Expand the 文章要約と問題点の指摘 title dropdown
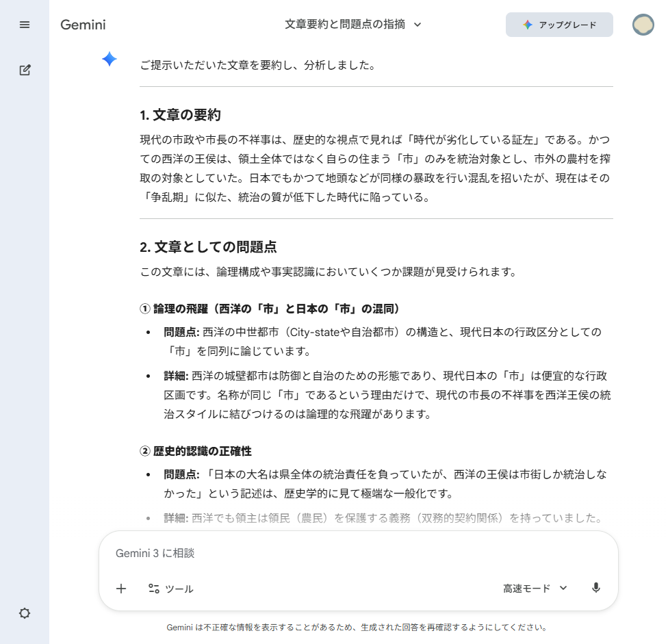Image resolution: width=668 pixels, height=644 pixels. [353, 25]
